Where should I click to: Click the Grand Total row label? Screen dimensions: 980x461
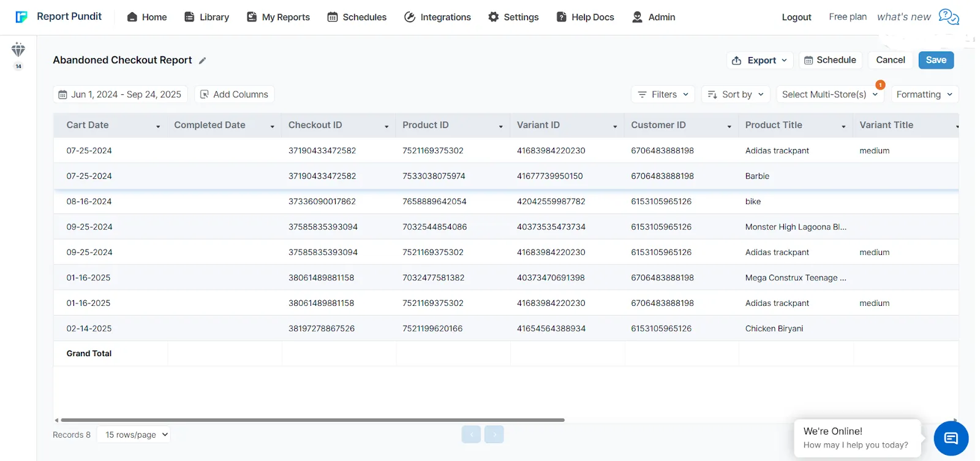(x=89, y=354)
